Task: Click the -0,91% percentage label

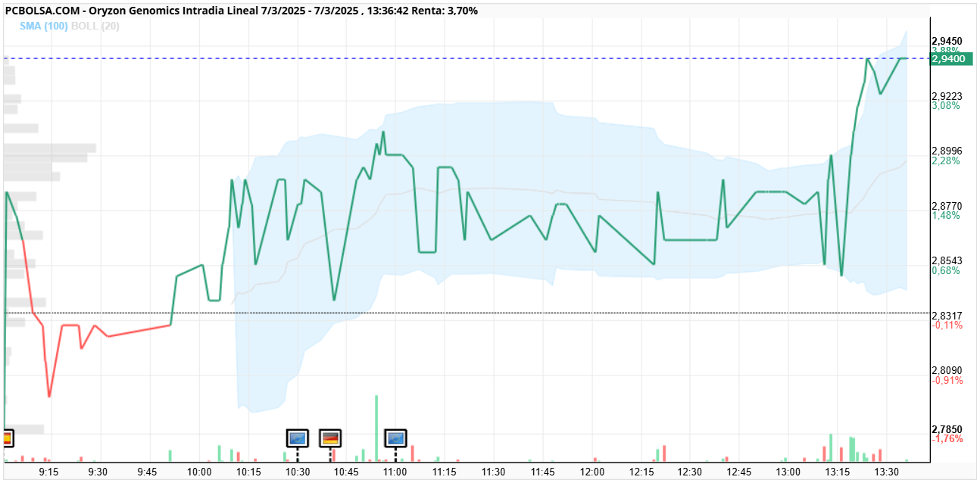Action: click(947, 381)
